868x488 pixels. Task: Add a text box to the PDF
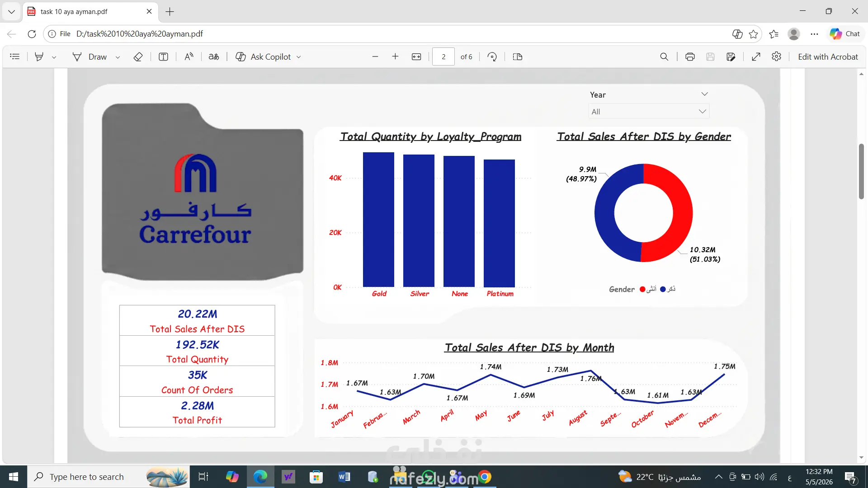click(x=163, y=56)
